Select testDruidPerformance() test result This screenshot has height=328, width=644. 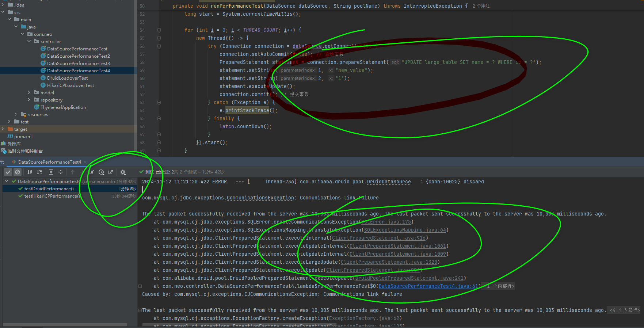(x=69, y=189)
